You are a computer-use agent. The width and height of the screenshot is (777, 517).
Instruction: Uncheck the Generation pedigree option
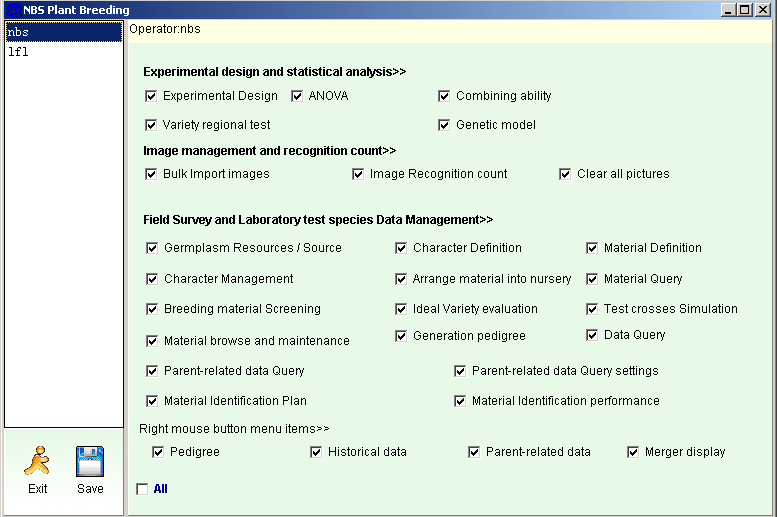(x=401, y=336)
